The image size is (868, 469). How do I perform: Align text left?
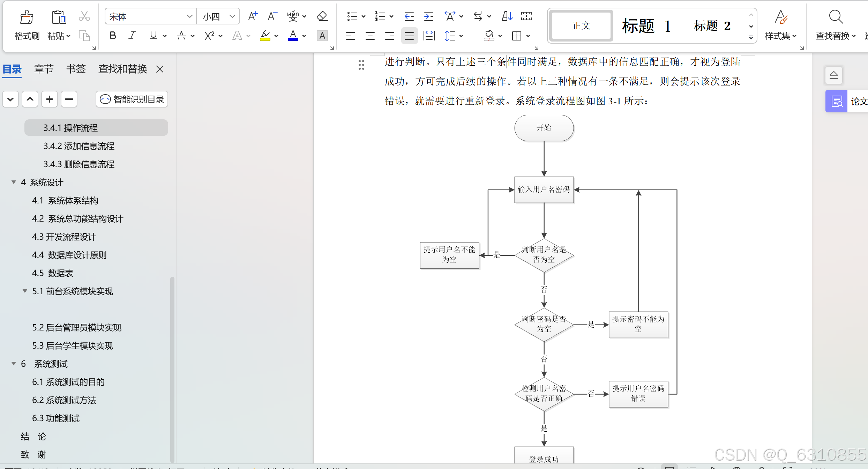tap(350, 35)
